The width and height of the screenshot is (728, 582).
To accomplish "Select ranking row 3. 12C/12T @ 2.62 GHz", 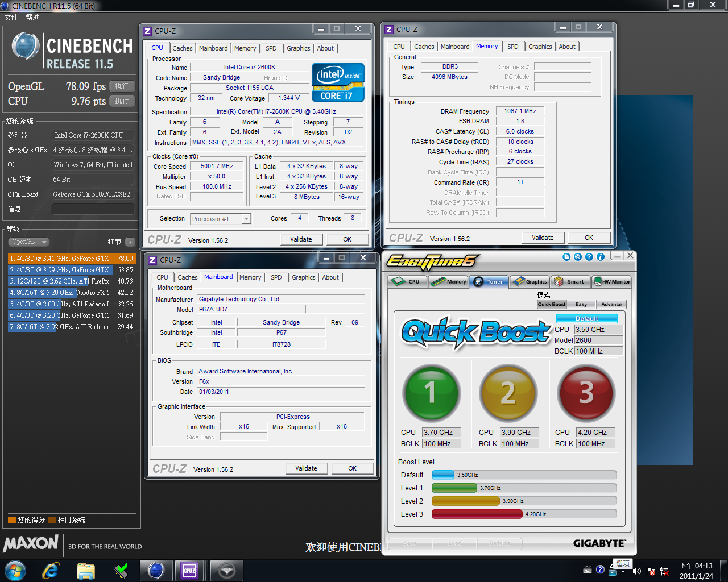I will tap(72, 281).
